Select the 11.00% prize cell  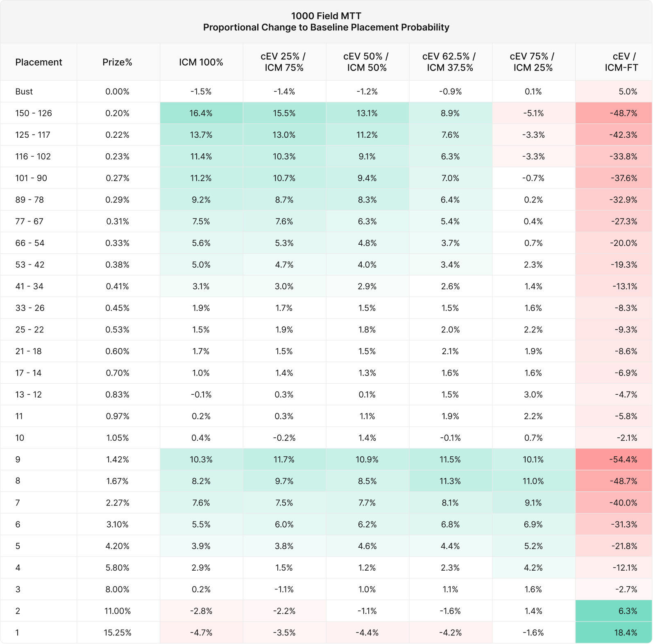point(118,611)
